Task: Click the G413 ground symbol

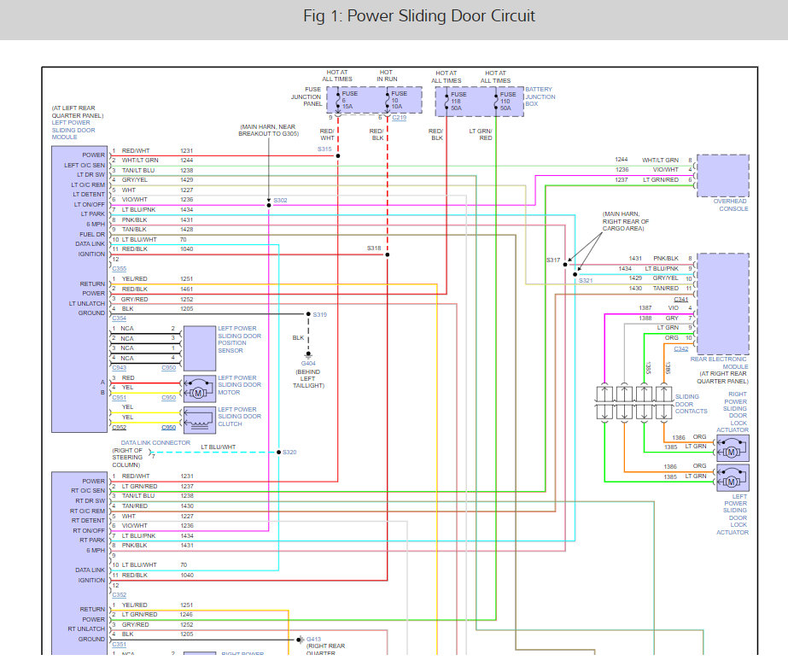Action: tap(300, 640)
